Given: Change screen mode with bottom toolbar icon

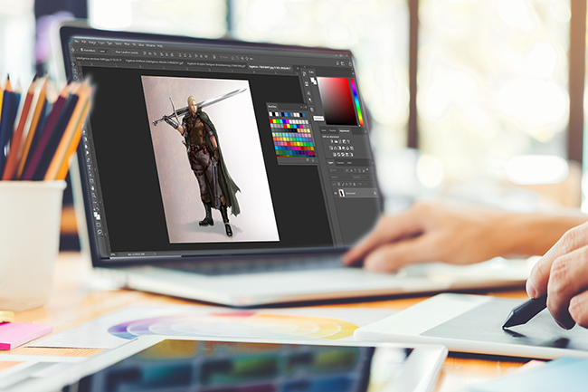Looking at the screenshot, I should pyautogui.click(x=100, y=232).
